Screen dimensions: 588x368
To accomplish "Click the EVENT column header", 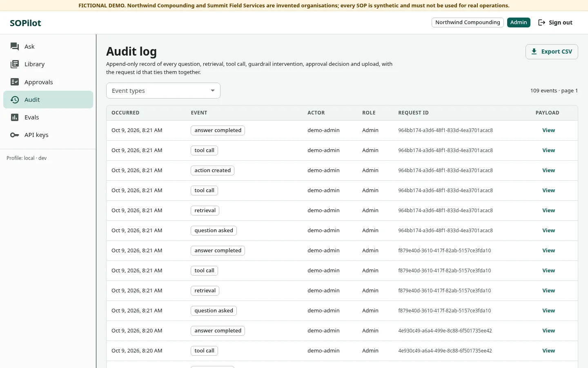I will point(199,113).
